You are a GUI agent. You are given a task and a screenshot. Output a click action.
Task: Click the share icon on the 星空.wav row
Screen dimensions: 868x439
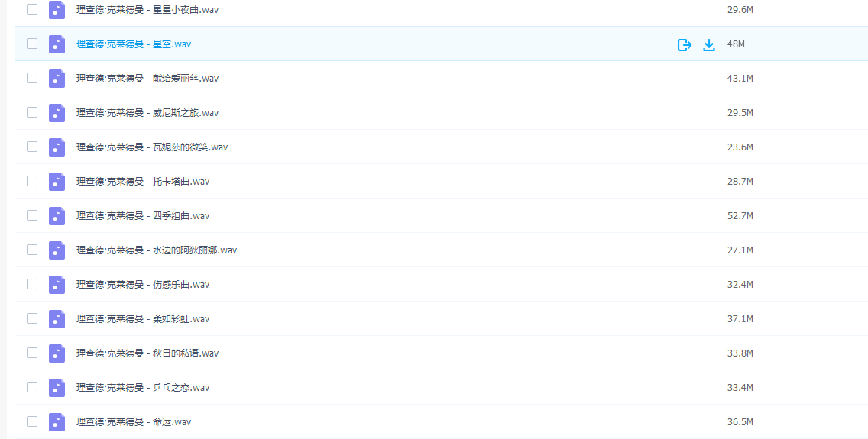click(x=685, y=45)
